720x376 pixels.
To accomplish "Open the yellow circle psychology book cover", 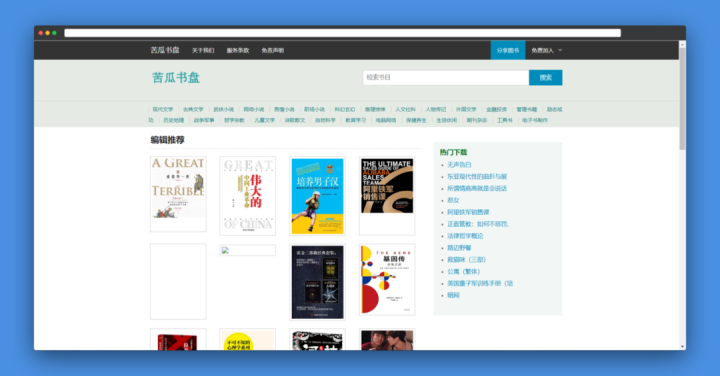I will 248,340.
